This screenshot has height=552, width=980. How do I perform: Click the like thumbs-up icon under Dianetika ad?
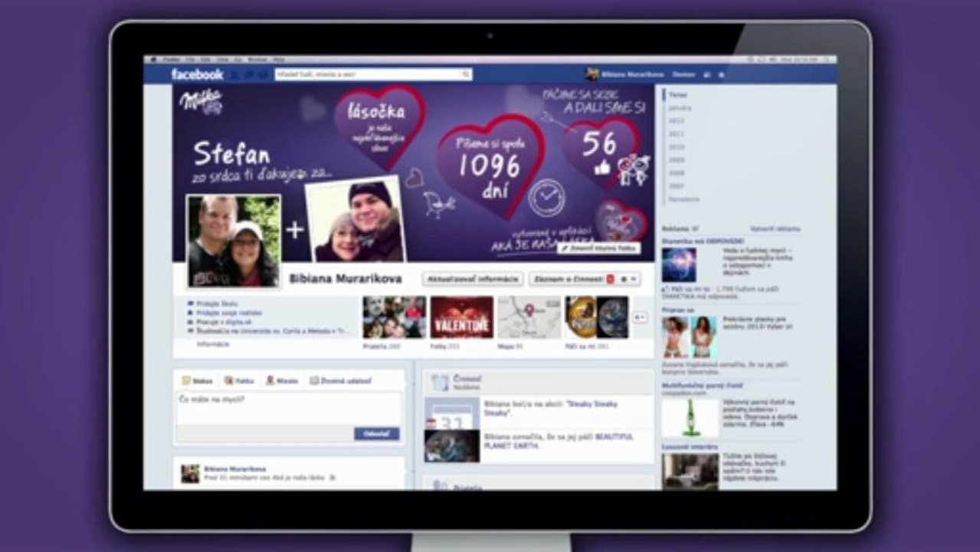(x=666, y=288)
